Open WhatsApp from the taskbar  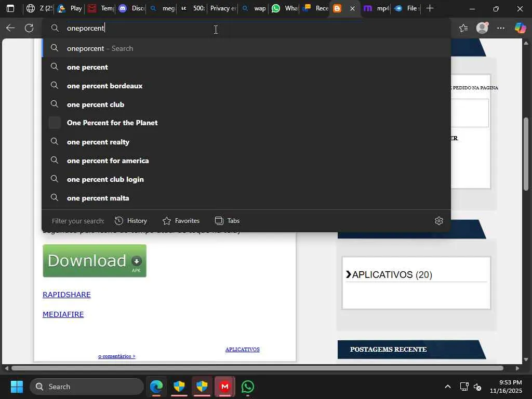tap(248, 387)
